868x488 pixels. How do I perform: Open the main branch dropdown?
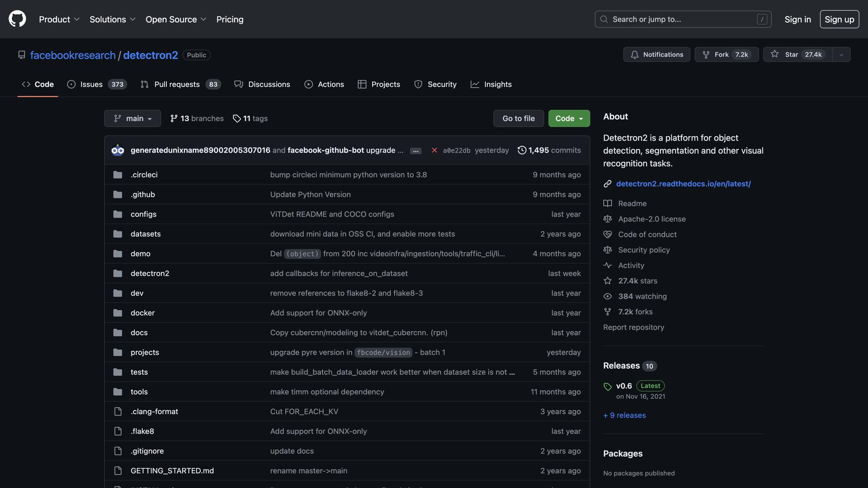pyautogui.click(x=132, y=118)
